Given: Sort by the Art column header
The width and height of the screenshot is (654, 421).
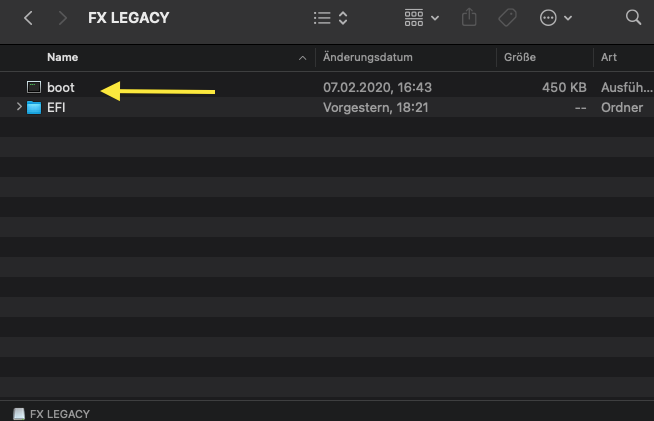Looking at the screenshot, I should point(608,57).
